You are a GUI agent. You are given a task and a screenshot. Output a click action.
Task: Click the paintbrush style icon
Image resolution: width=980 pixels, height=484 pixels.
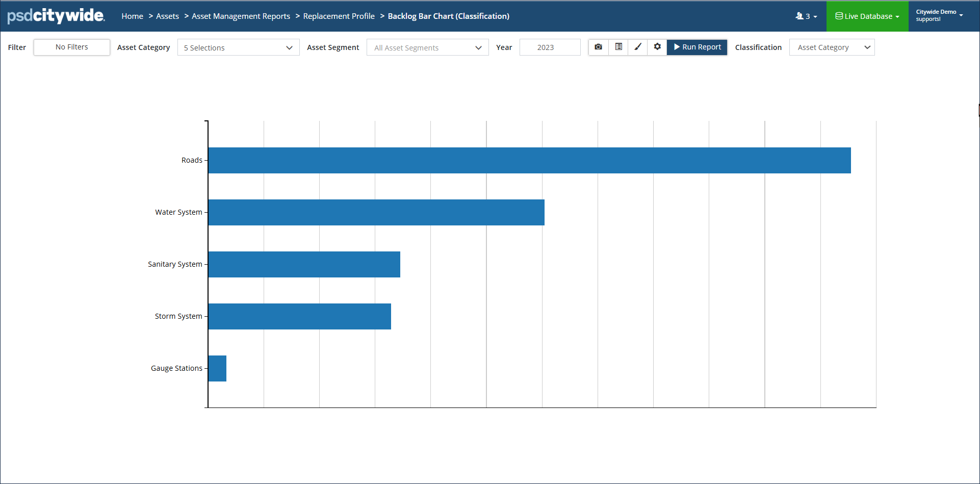(637, 47)
